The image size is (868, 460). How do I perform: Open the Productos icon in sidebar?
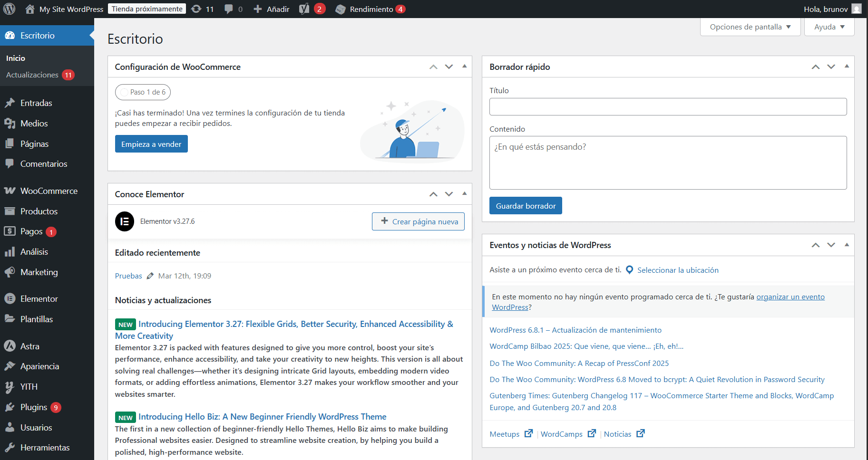tap(10, 211)
